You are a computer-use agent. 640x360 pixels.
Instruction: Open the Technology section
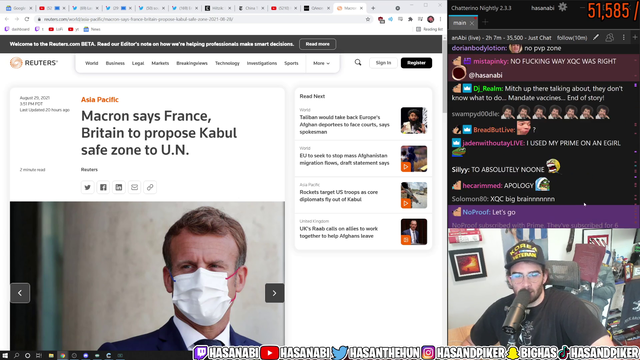point(227,63)
